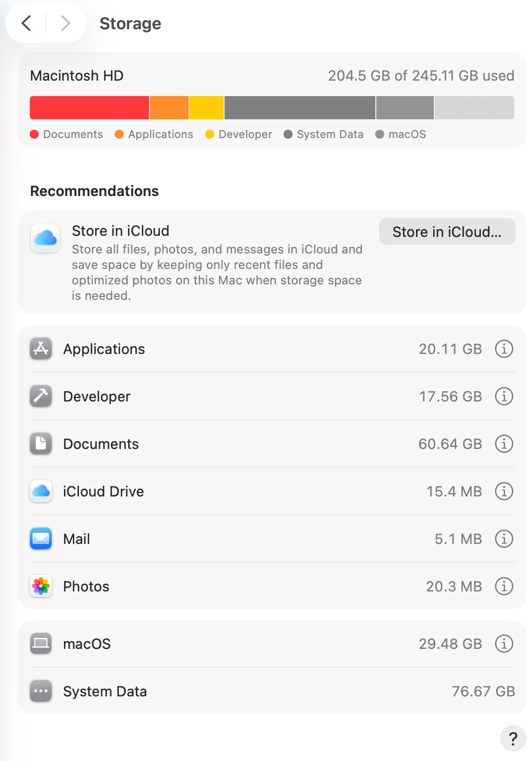Select the Developer hammer icon
Viewport: 532px width, 761px height.
[41, 396]
